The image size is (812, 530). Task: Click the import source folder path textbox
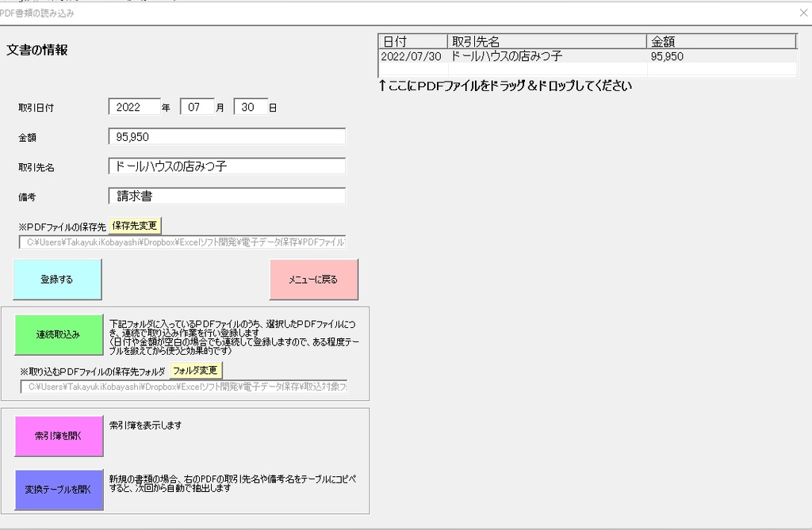(182, 387)
